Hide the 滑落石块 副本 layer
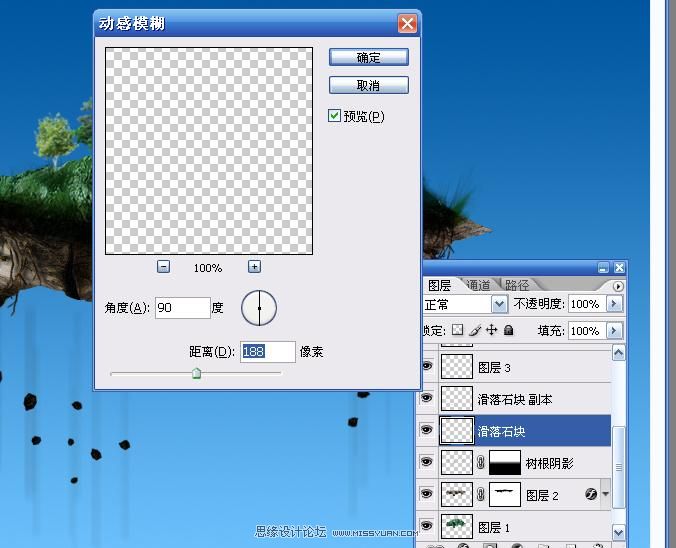 pos(427,398)
